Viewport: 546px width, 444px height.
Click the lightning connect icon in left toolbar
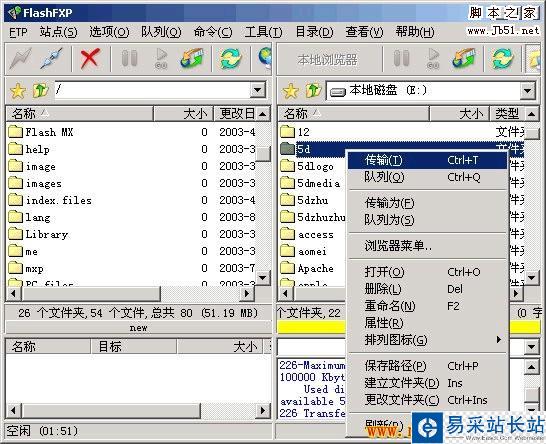pyautogui.click(x=20, y=59)
